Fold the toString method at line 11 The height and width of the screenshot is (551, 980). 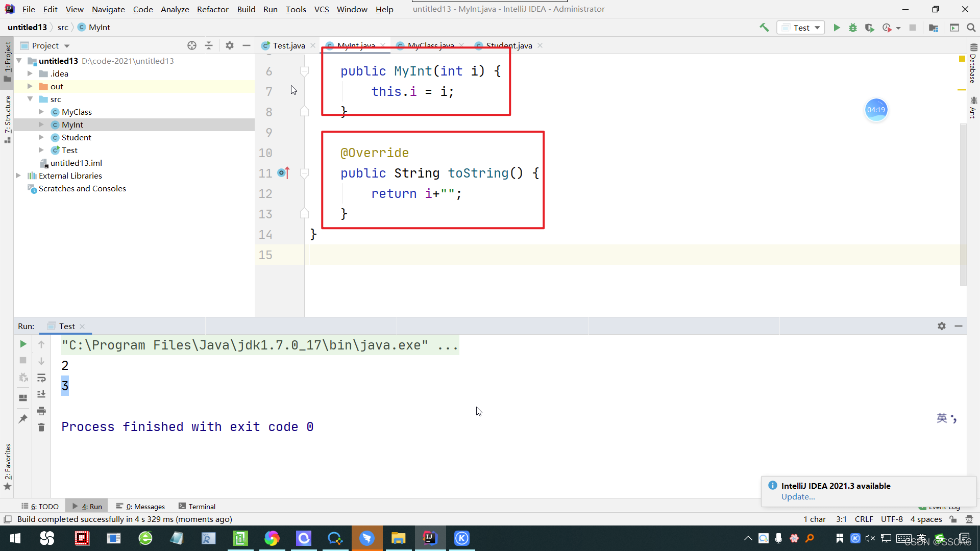click(304, 173)
